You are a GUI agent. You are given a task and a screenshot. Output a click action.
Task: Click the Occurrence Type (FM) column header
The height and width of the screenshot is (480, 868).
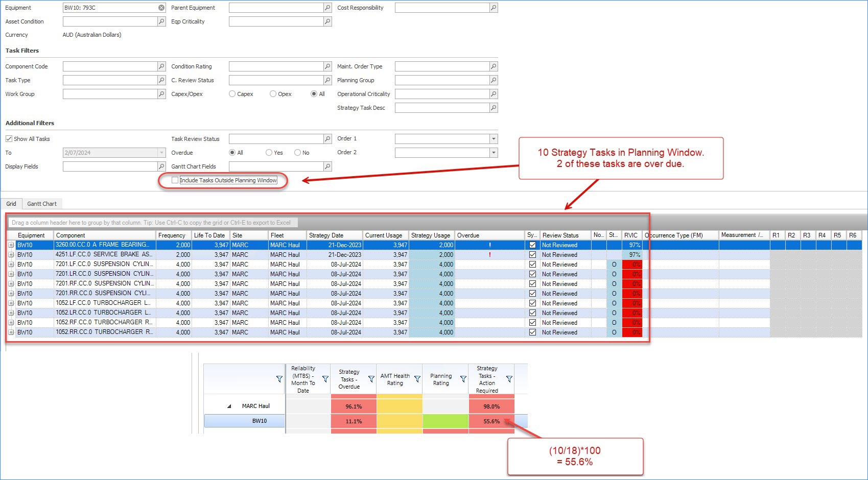pyautogui.click(x=681, y=235)
